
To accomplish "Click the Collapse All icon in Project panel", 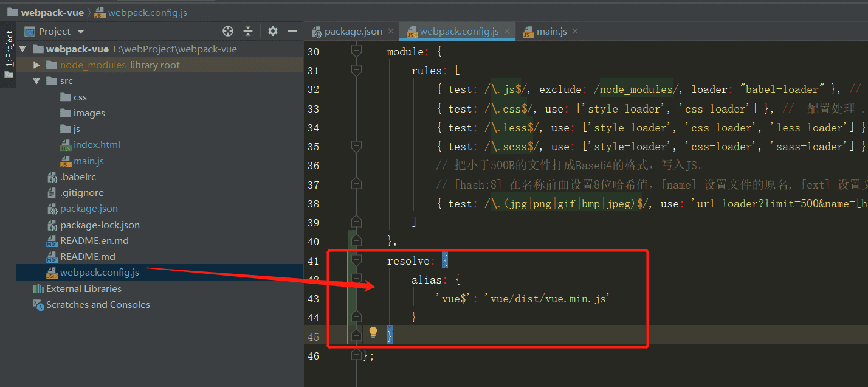I will pyautogui.click(x=248, y=31).
